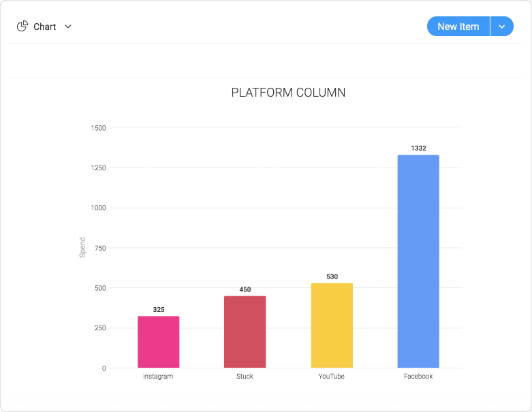Click the Spend axis label

click(x=82, y=247)
